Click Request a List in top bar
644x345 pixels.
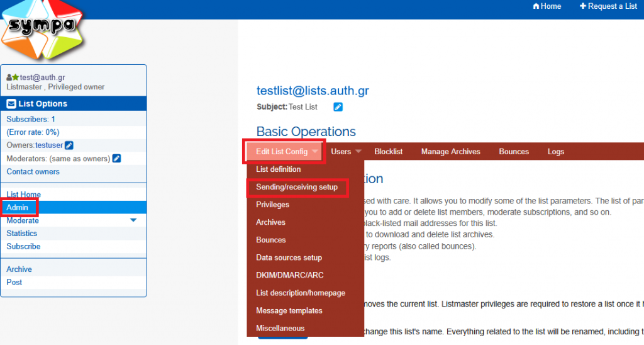click(608, 6)
